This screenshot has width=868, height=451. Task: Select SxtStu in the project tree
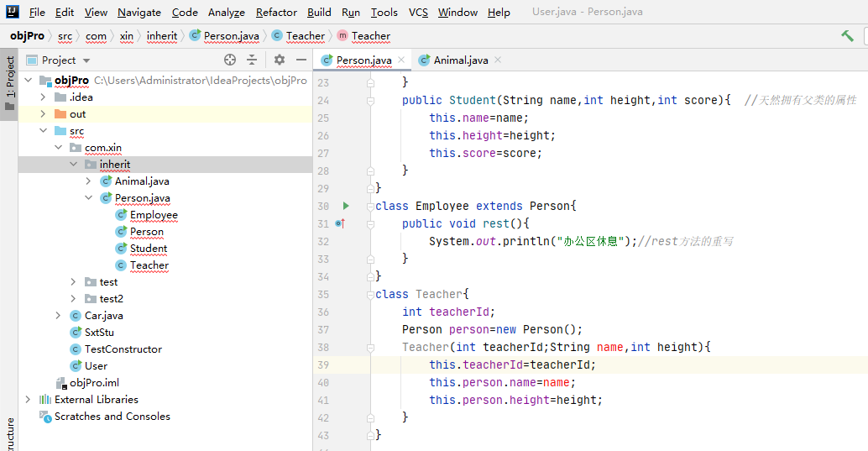pos(99,333)
